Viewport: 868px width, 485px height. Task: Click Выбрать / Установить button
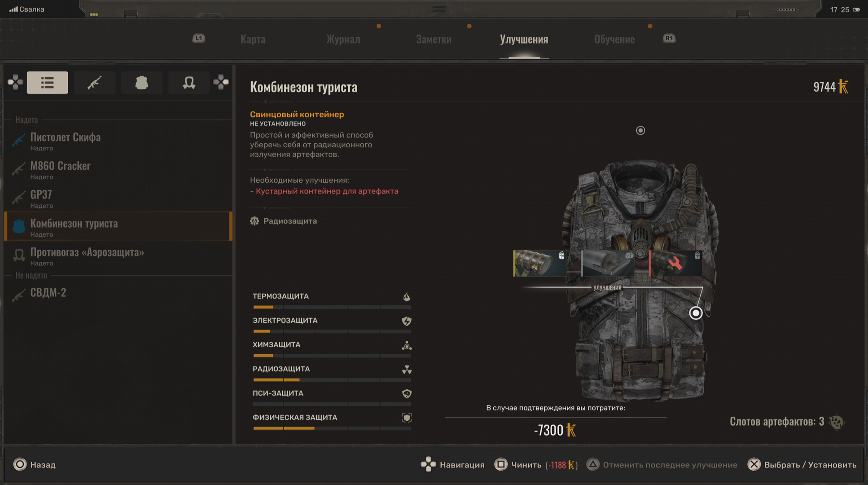coord(809,465)
